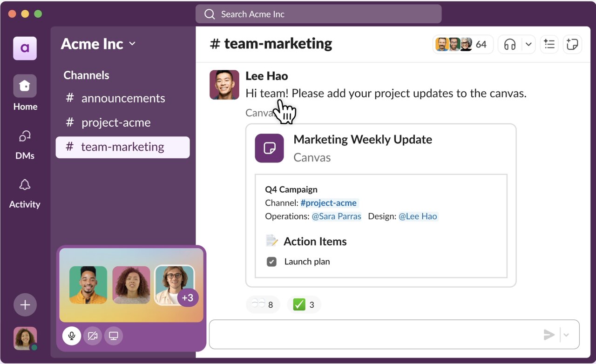596x364 pixels.
Task: Click the first huddle participant in yellow
Action: [88, 285]
